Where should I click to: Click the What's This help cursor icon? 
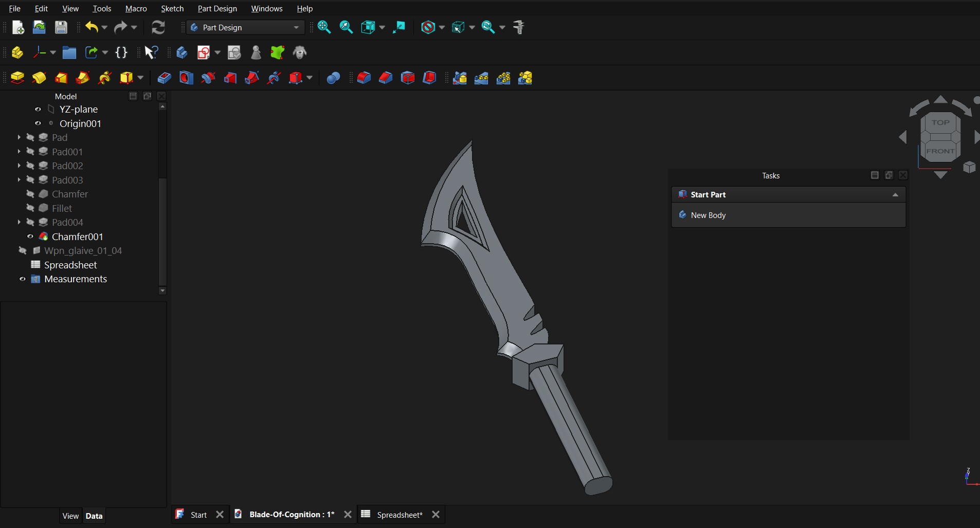[x=151, y=52]
